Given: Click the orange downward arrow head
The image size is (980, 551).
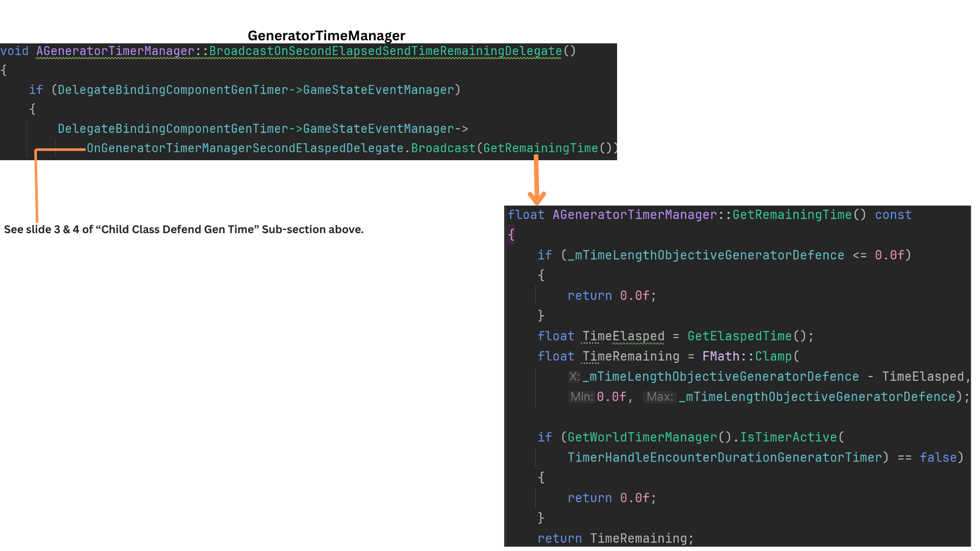Looking at the screenshot, I should (536, 198).
